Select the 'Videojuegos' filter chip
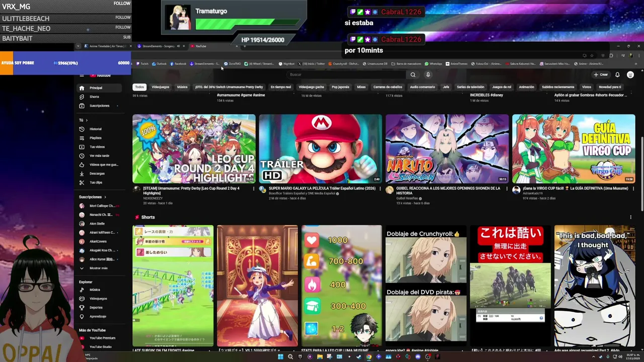 tap(160, 87)
